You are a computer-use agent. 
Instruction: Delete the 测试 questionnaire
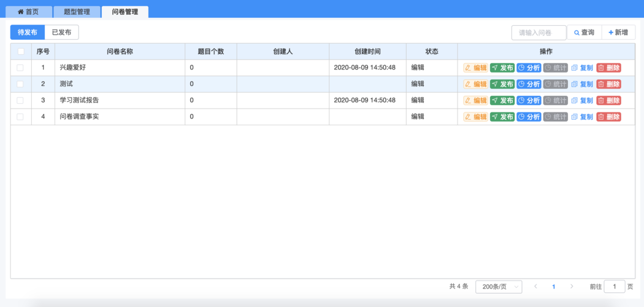608,84
